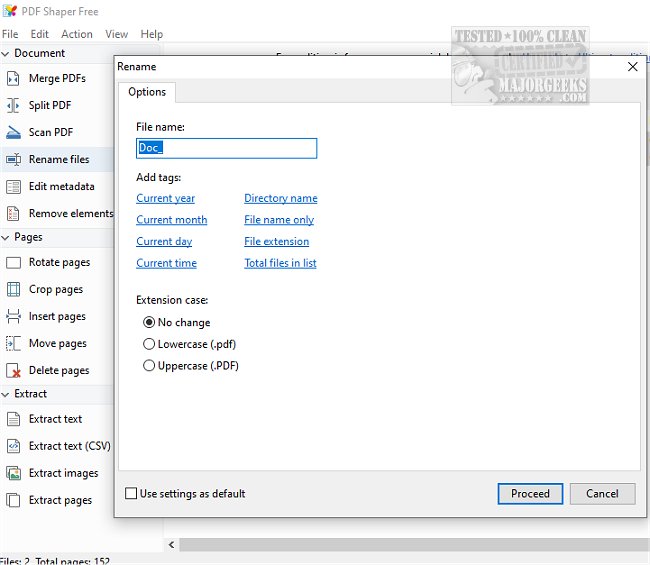
Task: Click the Remove elements icon
Action: [x=13, y=213]
